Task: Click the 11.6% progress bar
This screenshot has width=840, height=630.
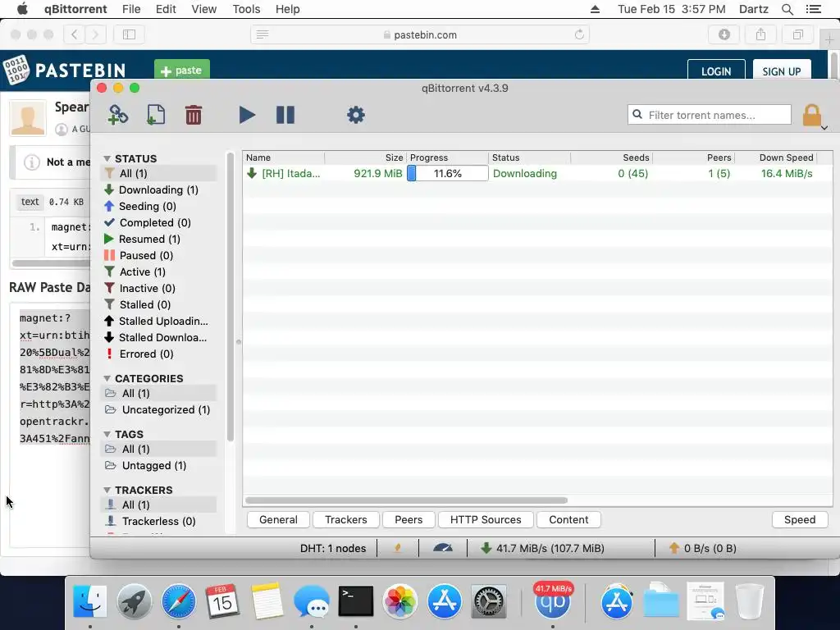Action: click(447, 174)
